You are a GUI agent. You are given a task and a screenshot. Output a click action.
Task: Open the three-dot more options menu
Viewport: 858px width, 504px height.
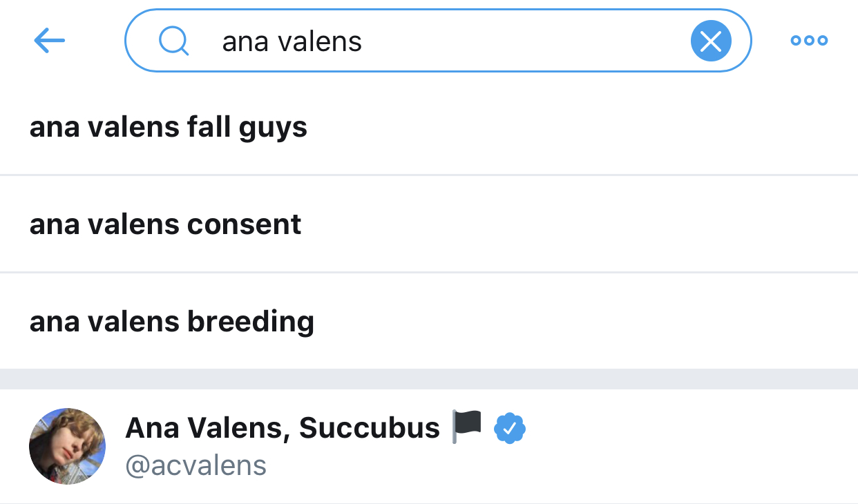pos(809,41)
